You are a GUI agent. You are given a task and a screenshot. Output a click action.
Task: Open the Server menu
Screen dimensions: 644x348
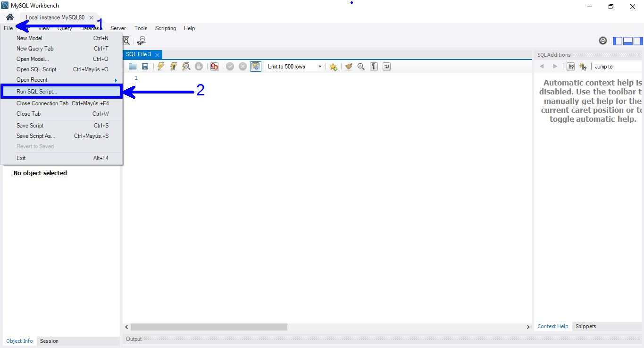pyautogui.click(x=118, y=28)
